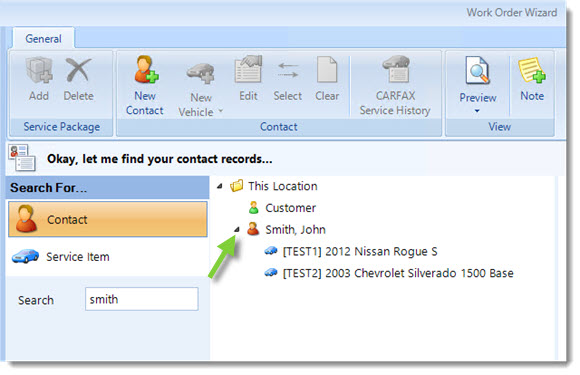Image resolution: width=580 pixels, height=375 pixels.
Task: Select Service Item in Search For panel
Action: pos(108,256)
